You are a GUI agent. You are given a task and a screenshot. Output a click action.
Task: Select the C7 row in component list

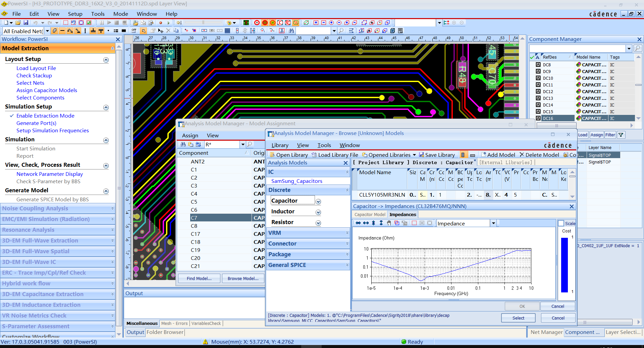coord(221,218)
